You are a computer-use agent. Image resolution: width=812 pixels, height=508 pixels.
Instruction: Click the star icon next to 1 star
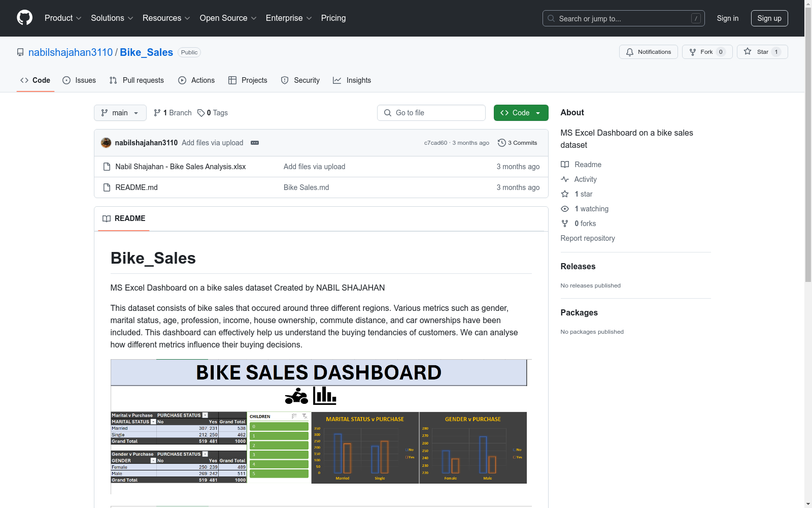pyautogui.click(x=565, y=194)
